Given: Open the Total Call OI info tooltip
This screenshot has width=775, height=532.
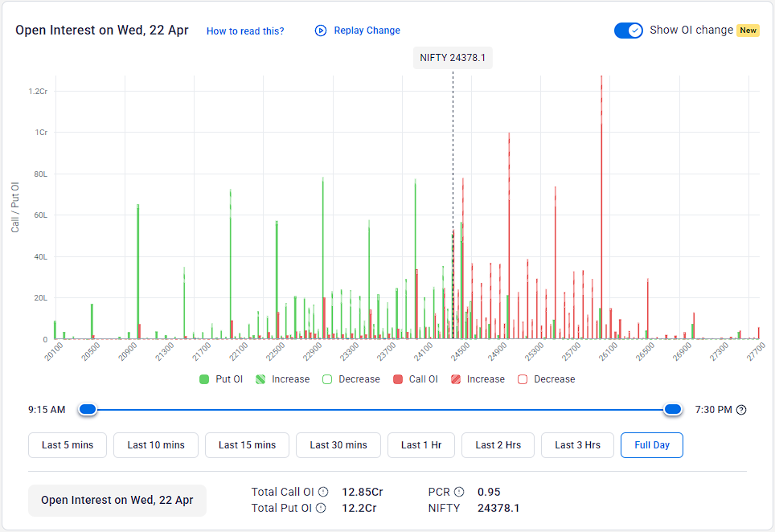Looking at the screenshot, I should (x=322, y=492).
